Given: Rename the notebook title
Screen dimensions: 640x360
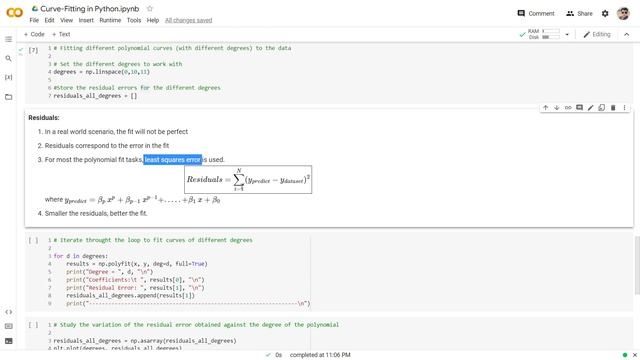Looking at the screenshot, I should pos(89,9).
